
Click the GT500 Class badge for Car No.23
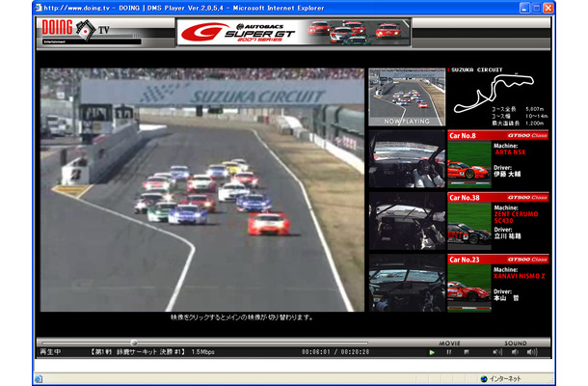[527, 260]
